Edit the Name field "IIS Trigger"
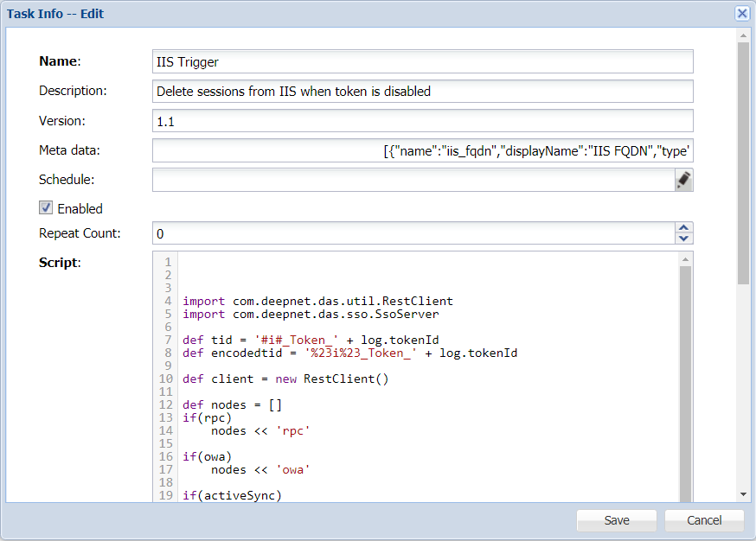 (x=422, y=61)
